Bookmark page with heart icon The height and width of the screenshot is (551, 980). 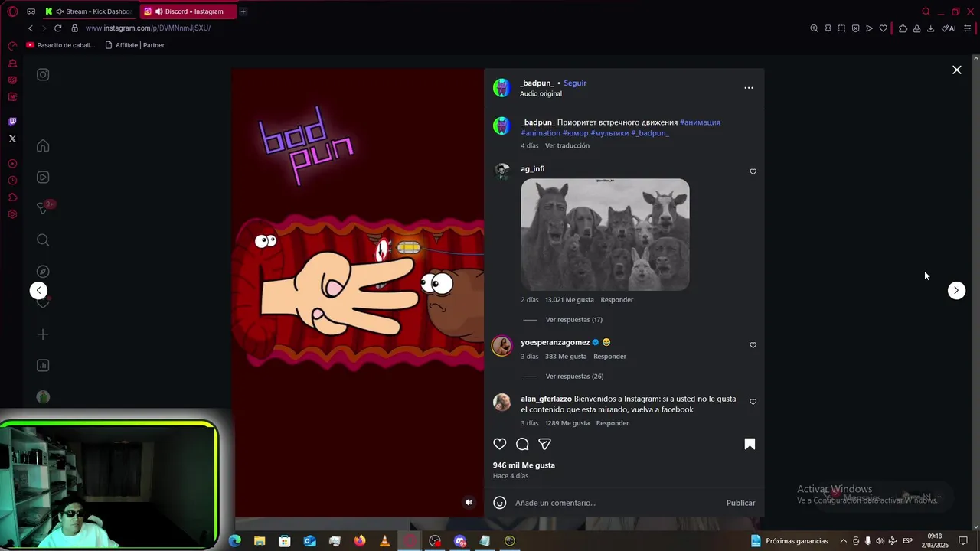coord(883,28)
